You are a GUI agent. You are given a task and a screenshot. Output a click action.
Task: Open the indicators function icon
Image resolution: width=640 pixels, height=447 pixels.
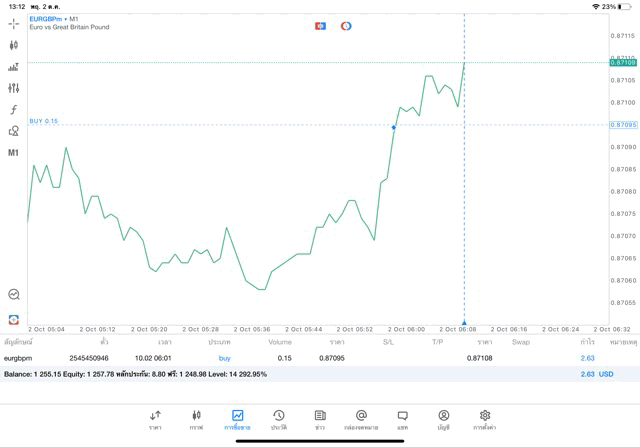point(13,110)
